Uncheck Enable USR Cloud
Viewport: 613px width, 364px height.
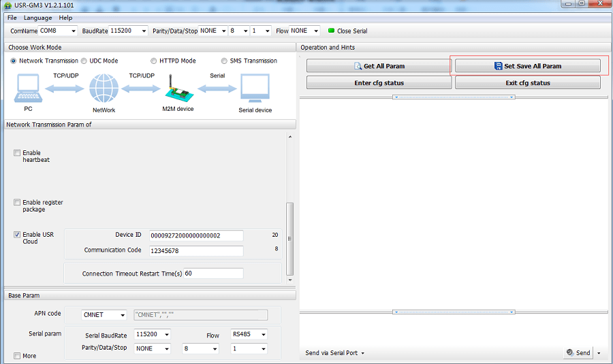17,234
